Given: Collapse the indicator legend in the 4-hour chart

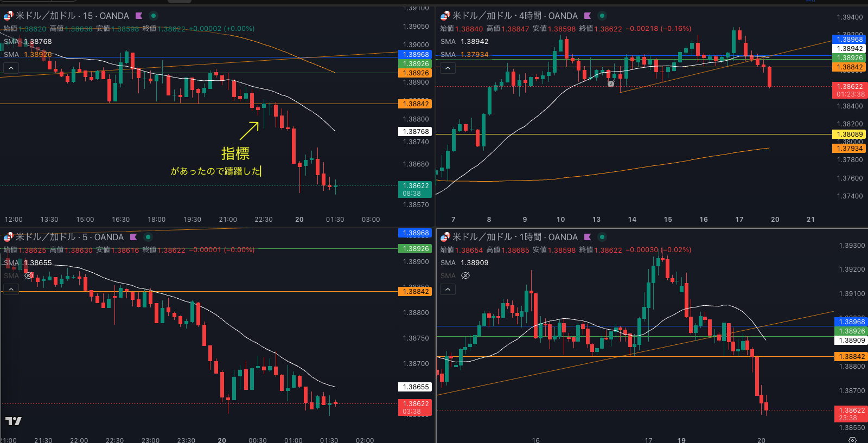Looking at the screenshot, I should (448, 68).
